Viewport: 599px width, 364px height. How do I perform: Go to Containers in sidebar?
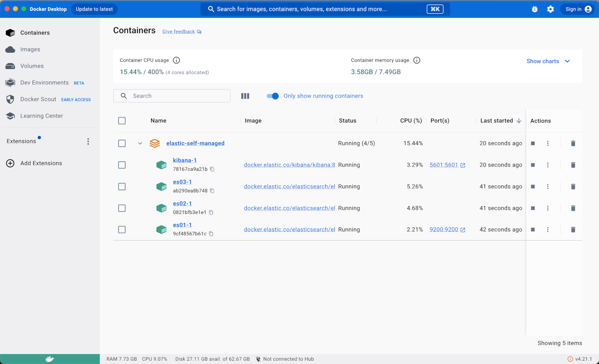tap(50, 33)
